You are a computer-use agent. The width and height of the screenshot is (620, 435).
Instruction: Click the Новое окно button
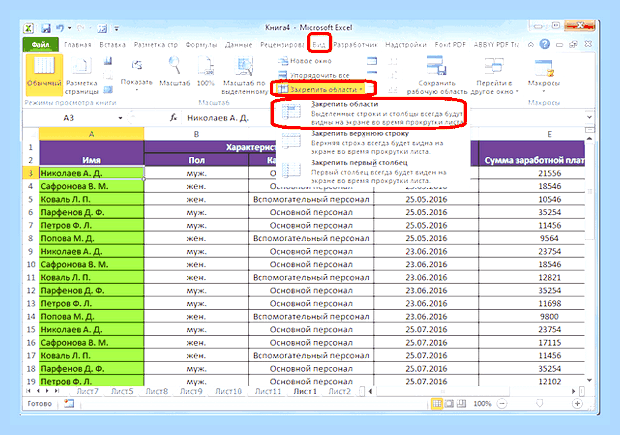tap(305, 61)
